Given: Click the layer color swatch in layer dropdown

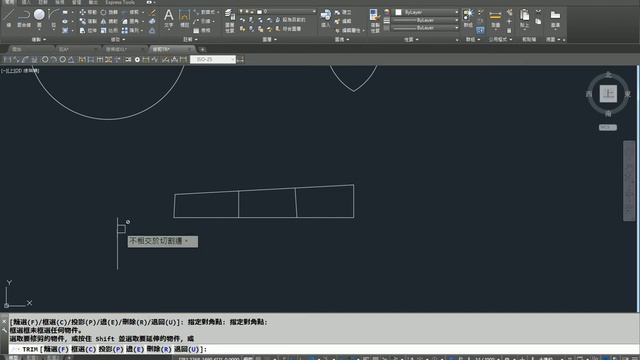Looking at the screenshot, I should pyautogui.click(x=259, y=12).
